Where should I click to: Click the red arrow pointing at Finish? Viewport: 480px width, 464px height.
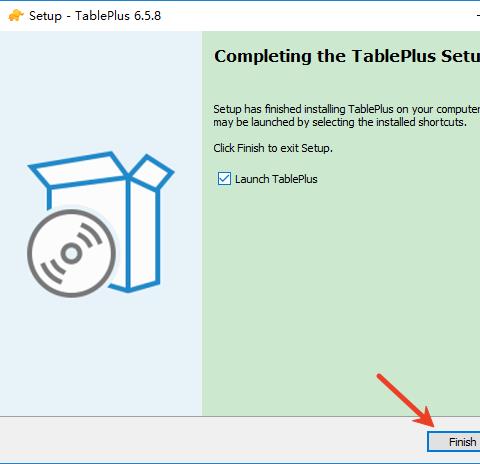click(406, 401)
